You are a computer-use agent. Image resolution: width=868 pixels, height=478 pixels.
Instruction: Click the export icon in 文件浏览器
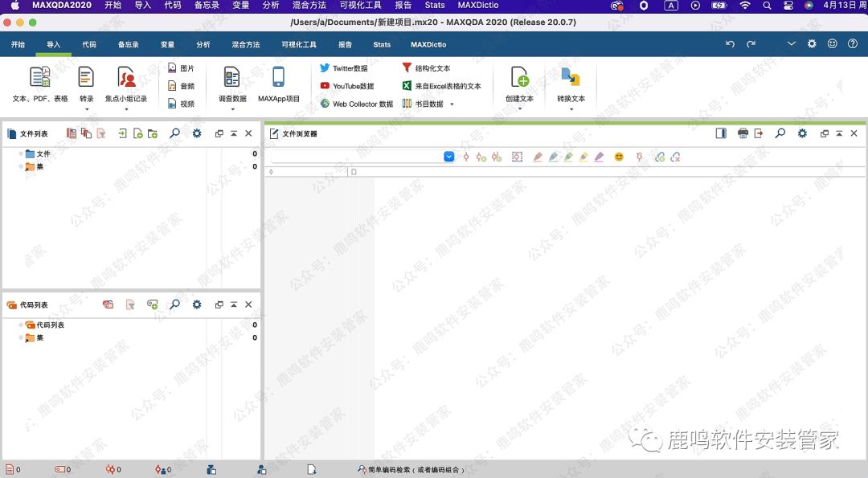coord(759,133)
